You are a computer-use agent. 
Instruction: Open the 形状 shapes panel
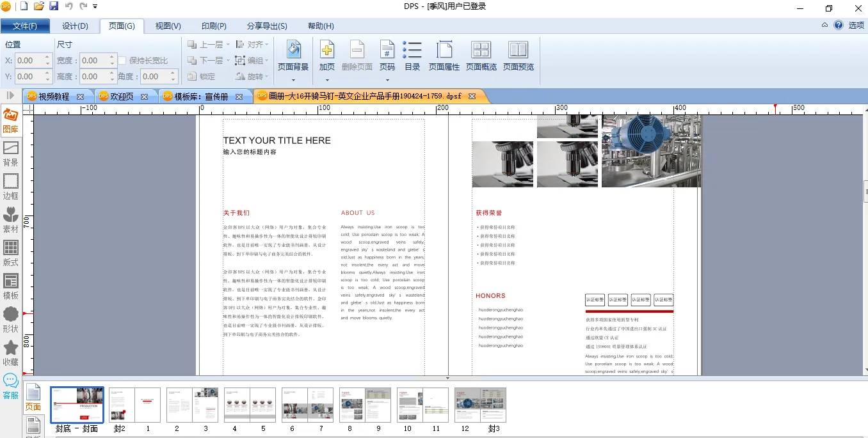(x=11, y=320)
